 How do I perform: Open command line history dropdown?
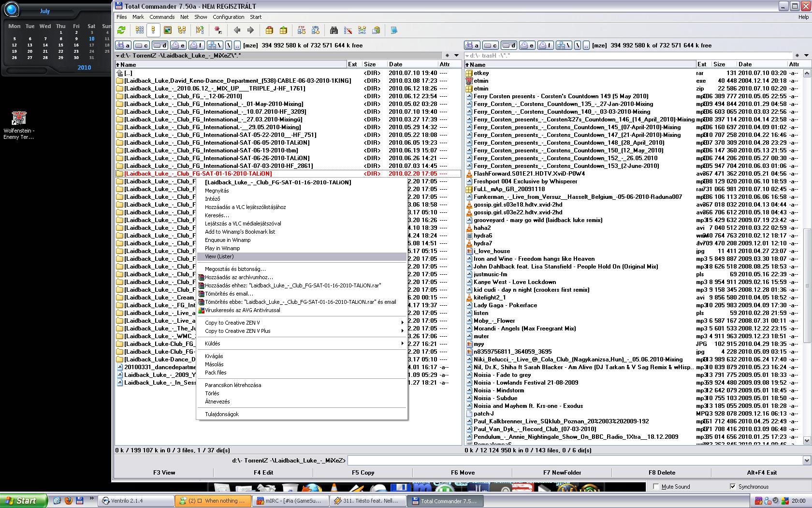806,461
